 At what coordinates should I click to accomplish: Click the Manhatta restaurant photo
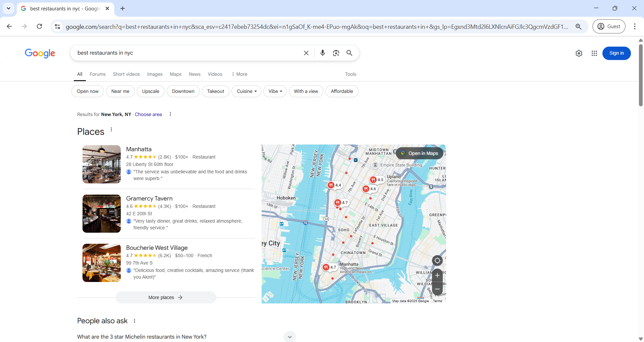(102, 164)
